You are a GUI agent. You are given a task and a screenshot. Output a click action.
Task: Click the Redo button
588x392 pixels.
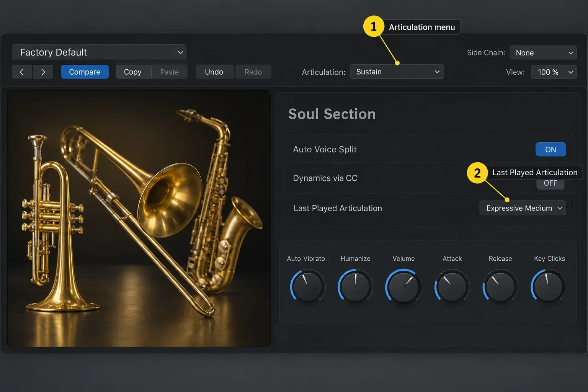tap(253, 72)
